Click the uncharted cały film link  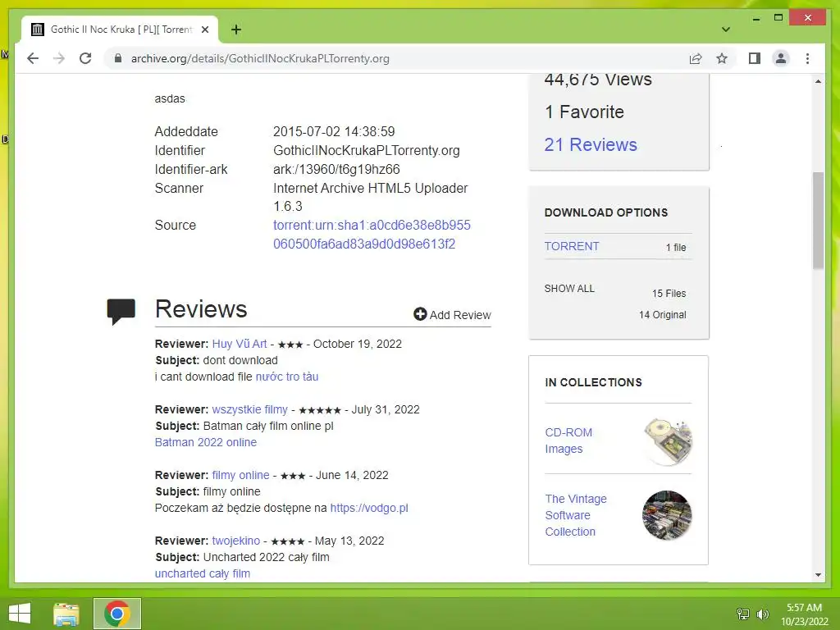click(203, 573)
